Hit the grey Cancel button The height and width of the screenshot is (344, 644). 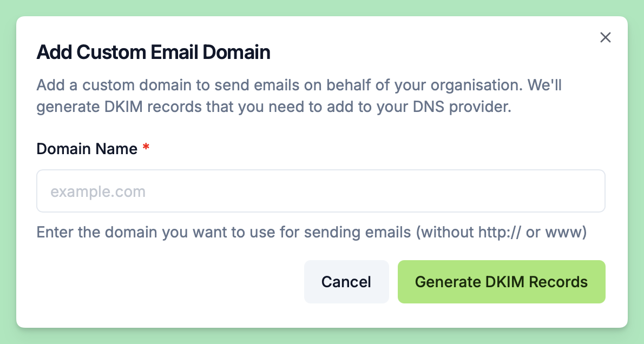coord(346,282)
